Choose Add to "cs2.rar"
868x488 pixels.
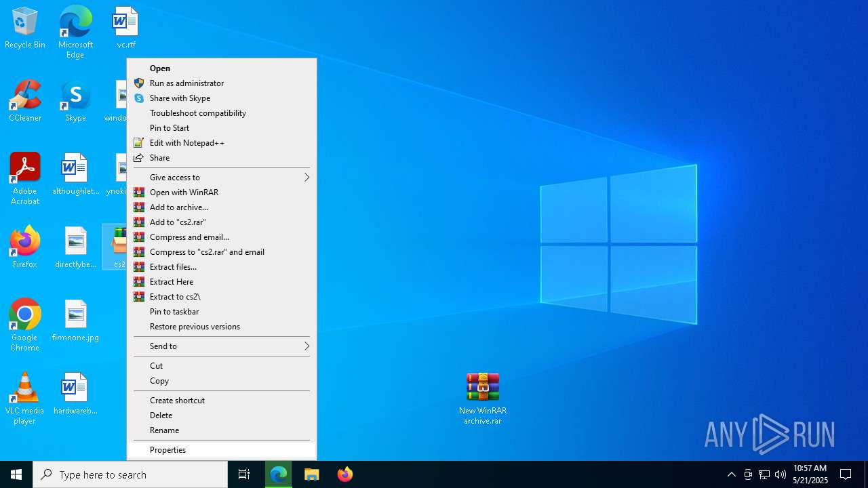[x=222, y=222]
